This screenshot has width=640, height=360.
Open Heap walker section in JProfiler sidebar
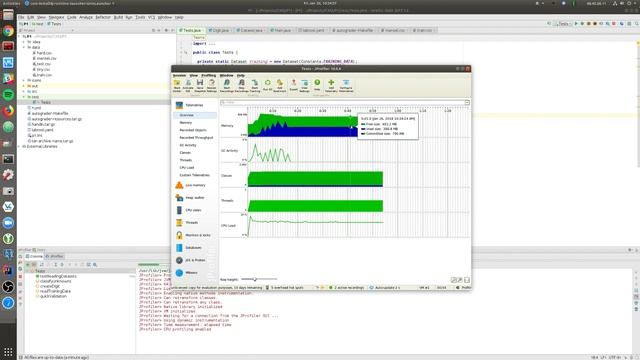[195, 198]
